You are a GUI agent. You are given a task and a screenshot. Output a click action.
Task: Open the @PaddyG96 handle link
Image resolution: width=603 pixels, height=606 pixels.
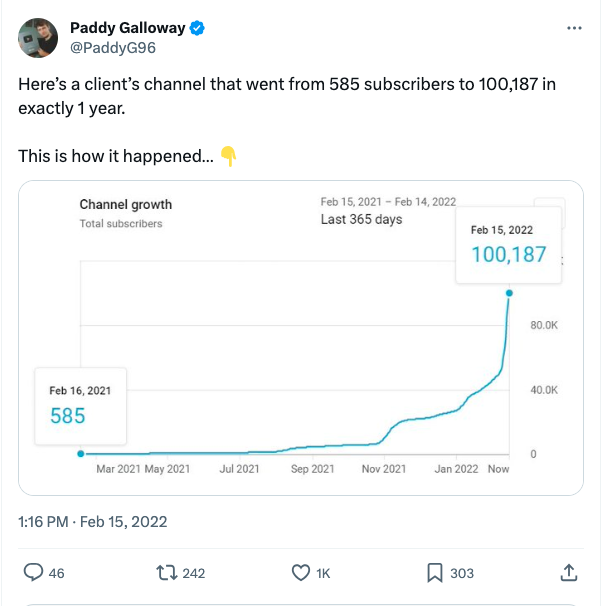(x=113, y=48)
